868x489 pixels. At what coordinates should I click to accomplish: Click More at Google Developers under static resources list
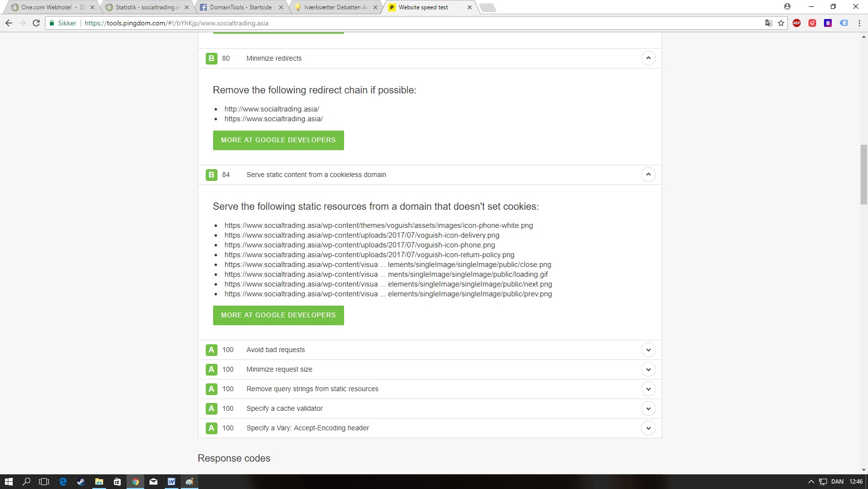278,315
